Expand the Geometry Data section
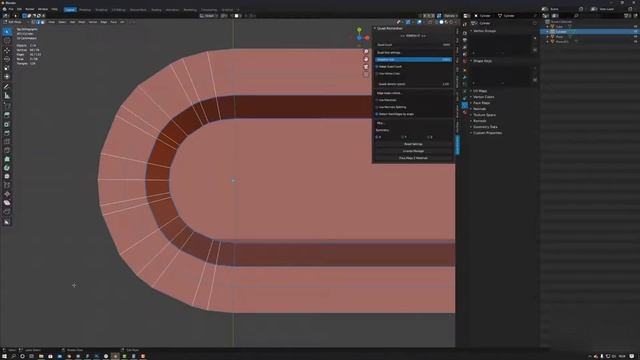Viewport: 640px width, 360px height. coord(471,127)
